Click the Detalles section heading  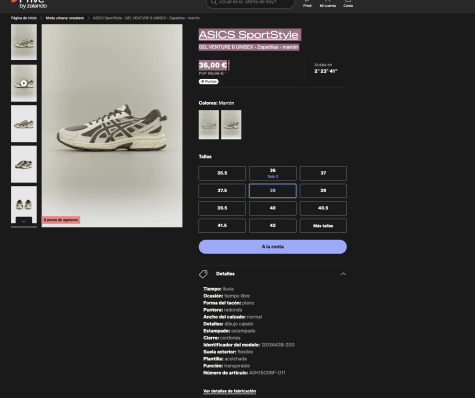(x=225, y=274)
